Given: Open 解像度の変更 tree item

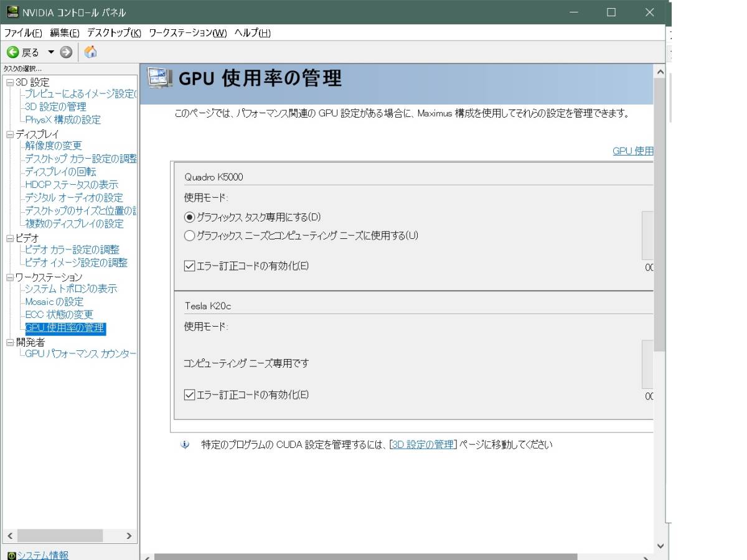Looking at the screenshot, I should 54,146.
